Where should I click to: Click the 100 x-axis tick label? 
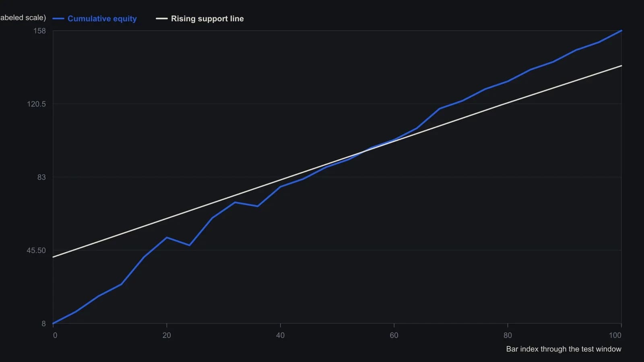pyautogui.click(x=615, y=335)
